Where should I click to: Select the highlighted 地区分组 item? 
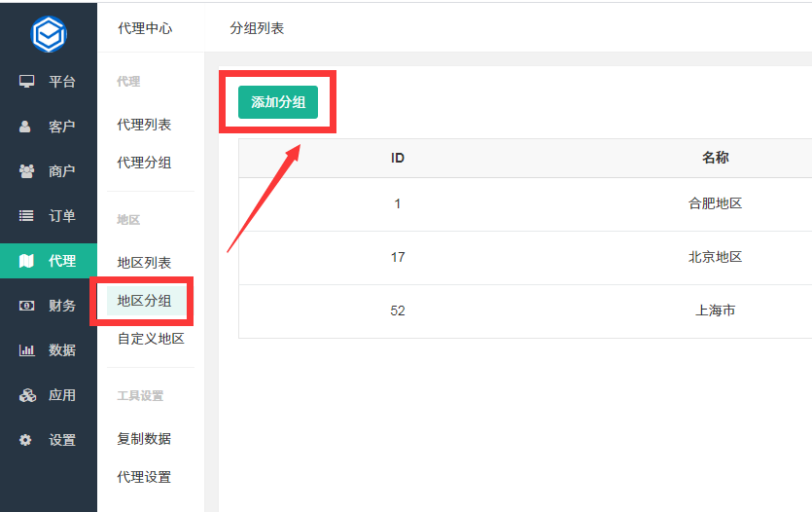[147, 301]
